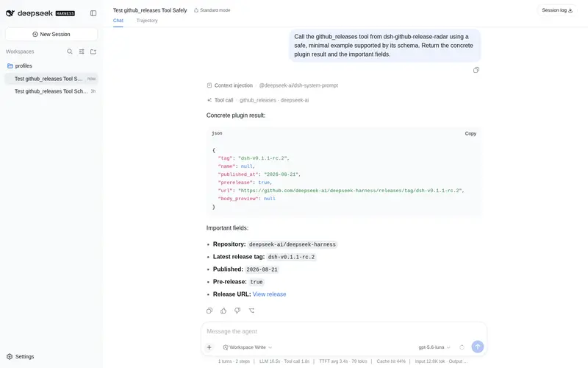Click the 'deepseek-ai/deepseek-harness' repository chip
The width and height of the screenshot is (588, 368).
click(x=292, y=244)
